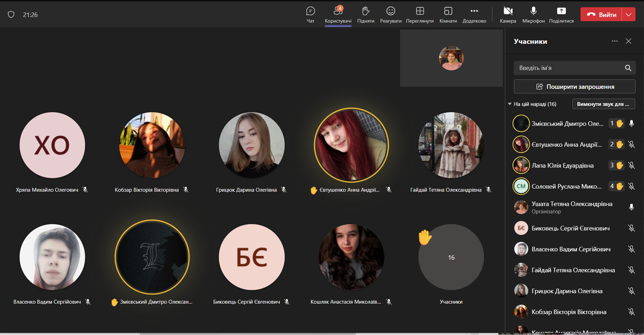Click the shield security icon
Viewport: 644px width, 335px height.
tap(11, 15)
